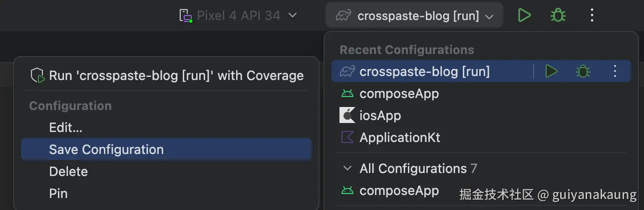The width and height of the screenshot is (644, 210).
Task: Delete the configuration via the Delete option
Action: coord(68,171)
